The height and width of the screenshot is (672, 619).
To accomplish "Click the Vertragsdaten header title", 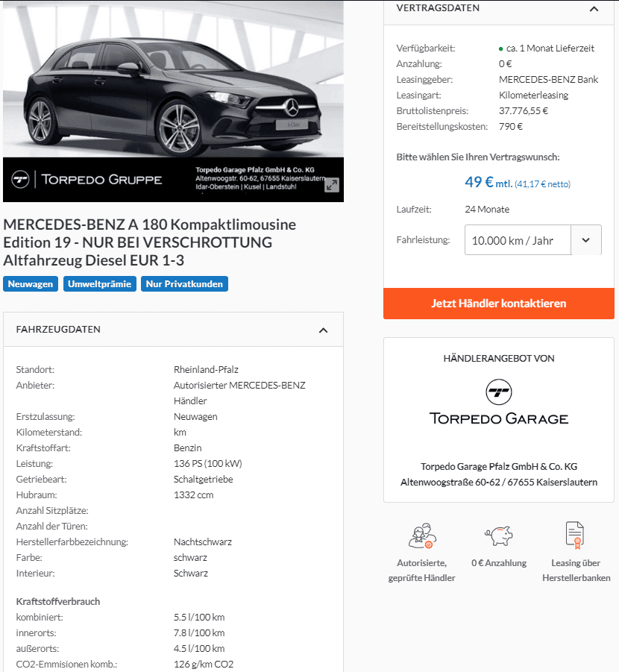I will click(438, 8).
